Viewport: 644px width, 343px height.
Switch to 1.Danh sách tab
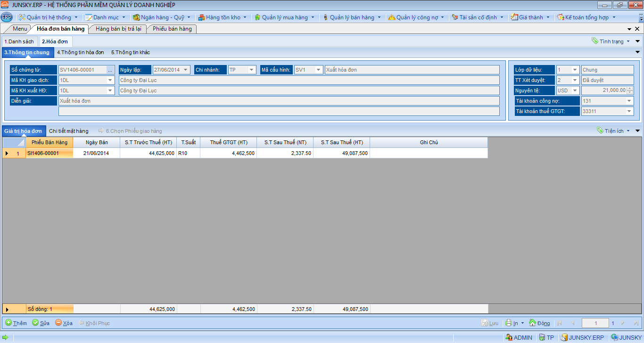pyautogui.click(x=19, y=41)
